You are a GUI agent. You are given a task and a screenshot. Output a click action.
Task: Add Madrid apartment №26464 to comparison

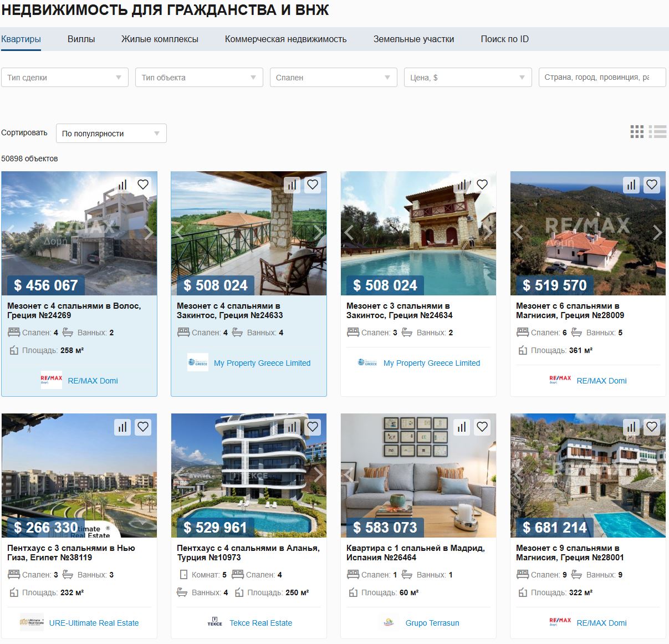[462, 427]
